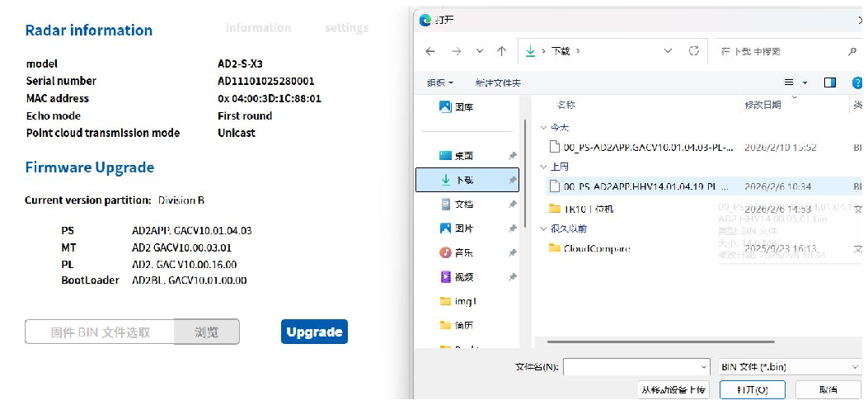The image size is (868, 405).
Task: Click the 打开(O) button
Action: 752,389
